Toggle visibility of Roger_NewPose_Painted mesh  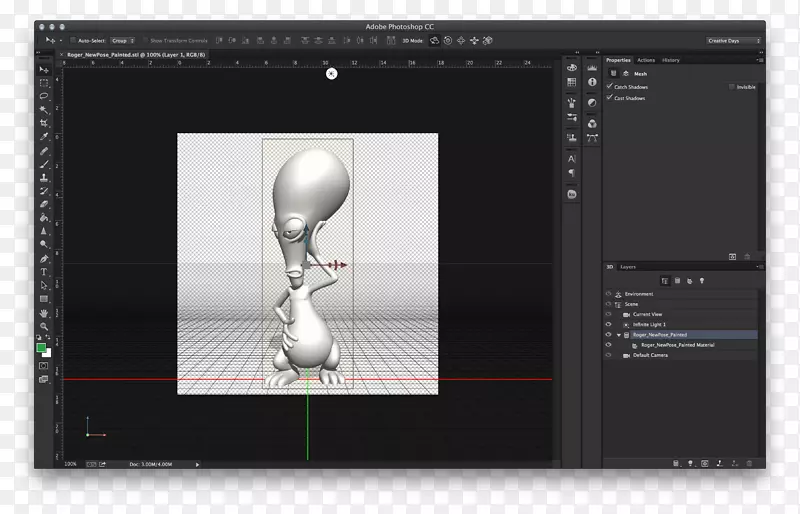[608, 334]
